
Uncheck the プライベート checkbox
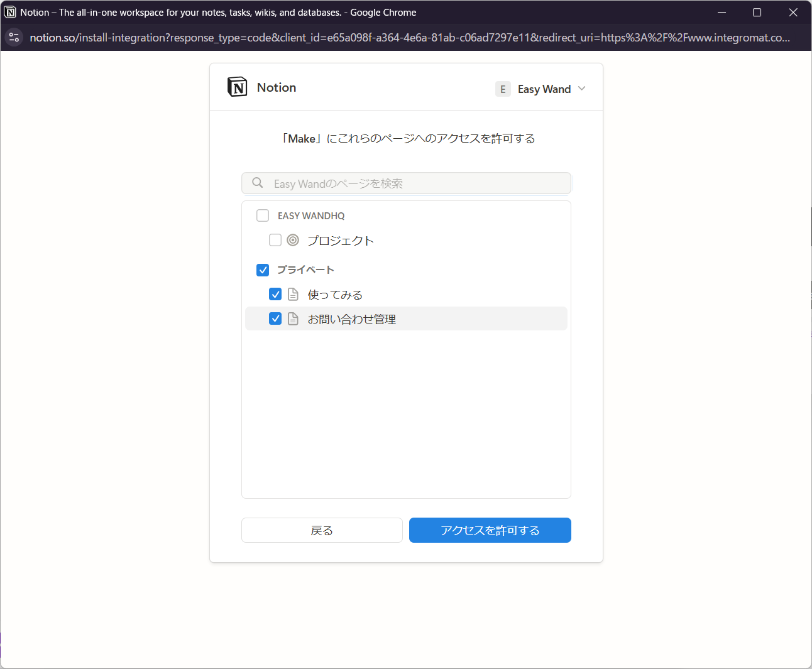point(263,269)
